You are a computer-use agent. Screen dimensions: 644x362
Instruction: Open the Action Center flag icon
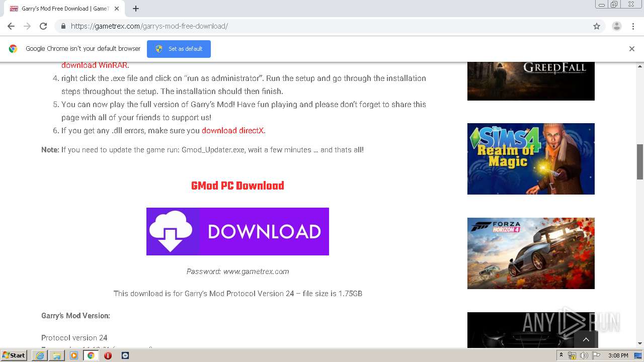596,355
